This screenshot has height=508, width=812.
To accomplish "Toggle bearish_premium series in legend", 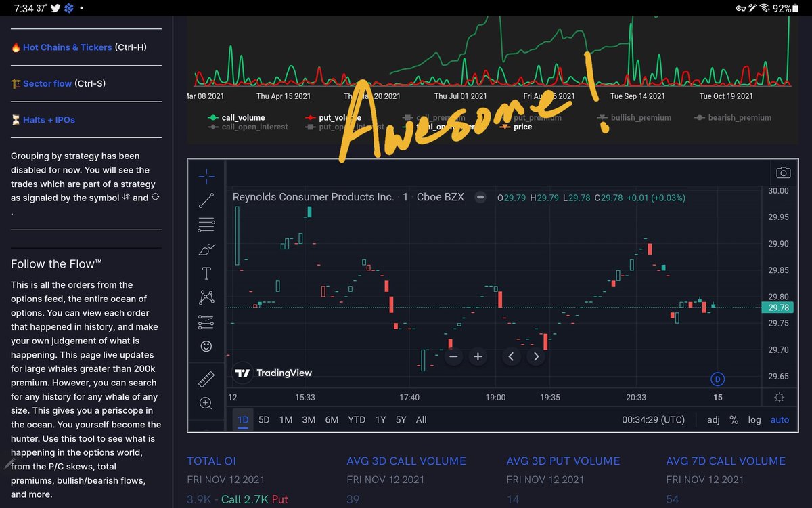I will (x=733, y=117).
